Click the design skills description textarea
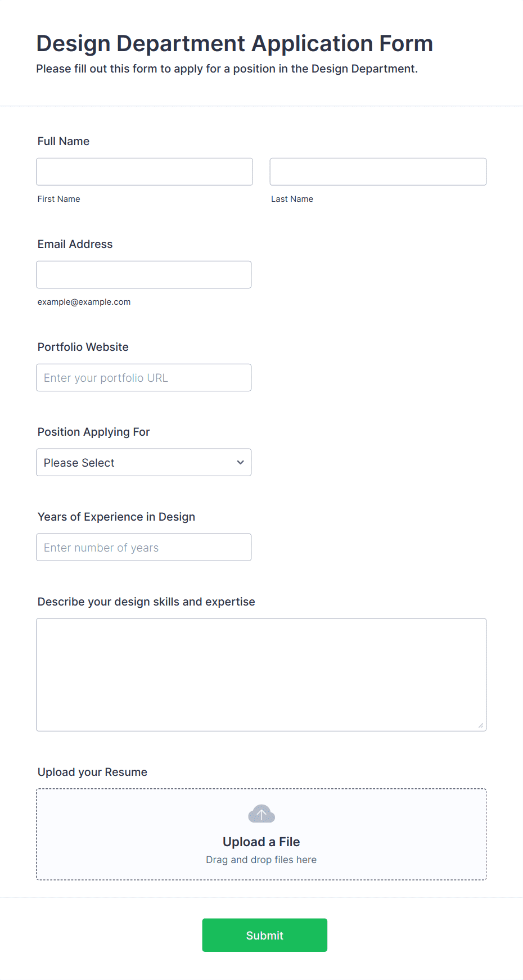 (x=261, y=675)
